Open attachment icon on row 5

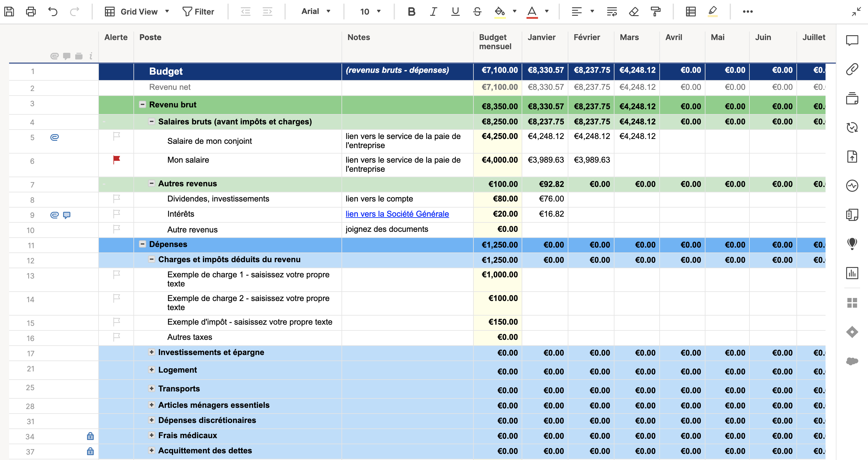tap(55, 137)
